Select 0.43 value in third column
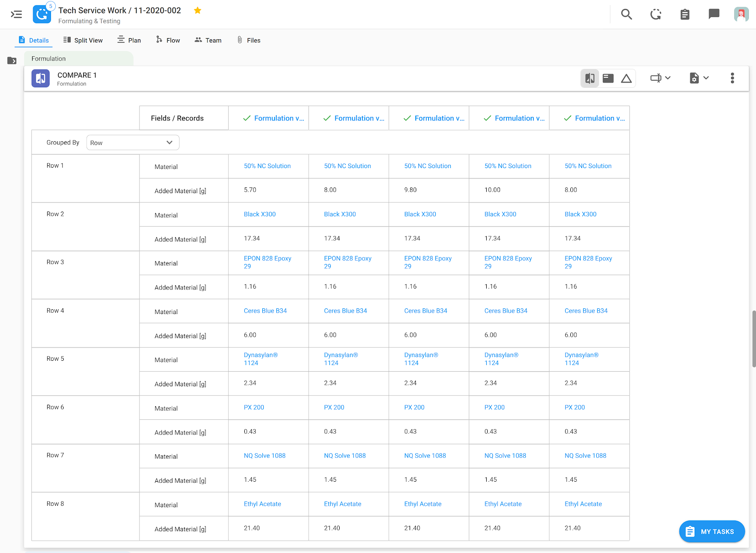The image size is (756, 553). click(411, 432)
